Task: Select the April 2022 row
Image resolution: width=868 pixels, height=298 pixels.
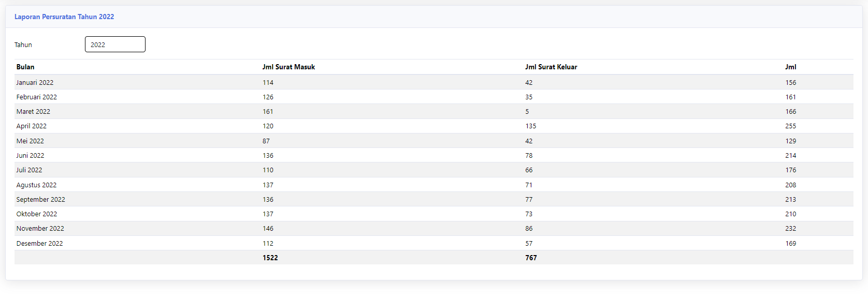Action: (x=434, y=126)
